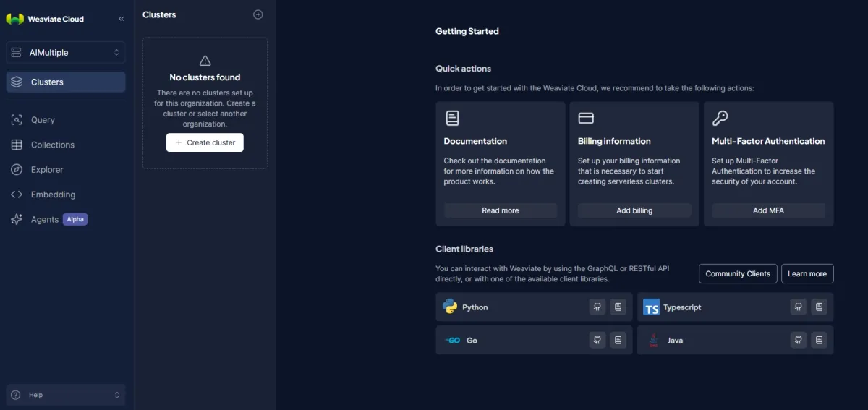Screen dimensions: 868x410
Task: Collapse the sidebar with double-chevron icon
Action: [x=121, y=19]
